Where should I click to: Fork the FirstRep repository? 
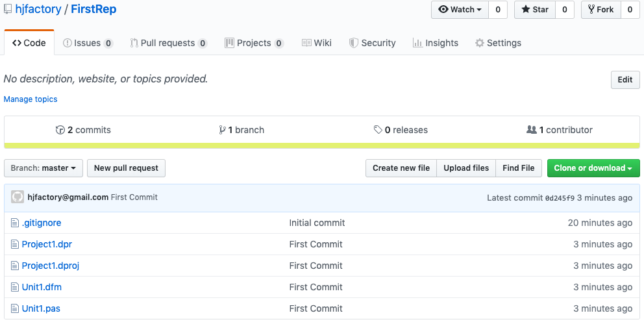point(601,10)
